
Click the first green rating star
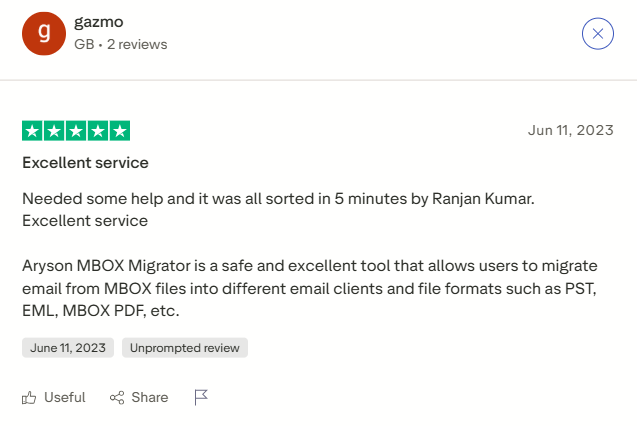[x=32, y=131]
